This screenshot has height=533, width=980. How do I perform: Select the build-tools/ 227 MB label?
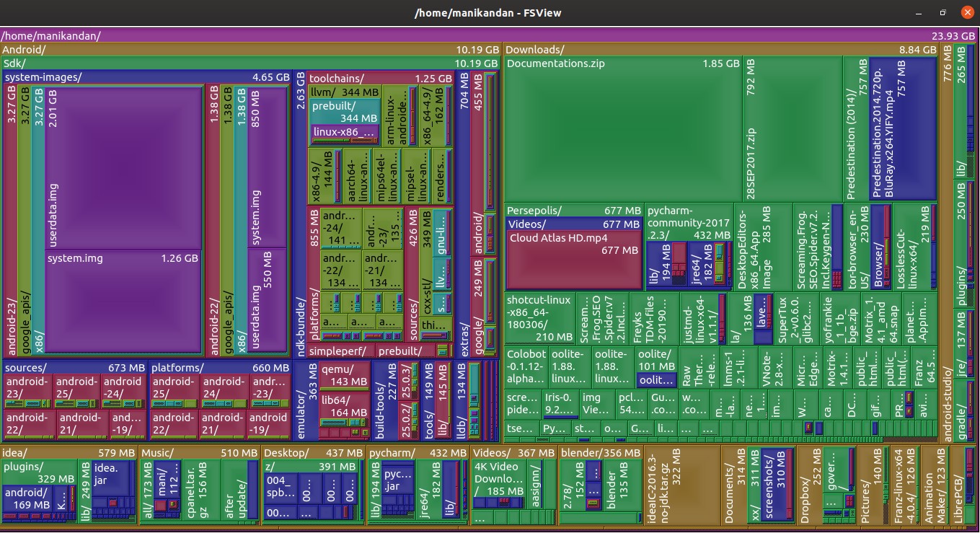[385, 401]
